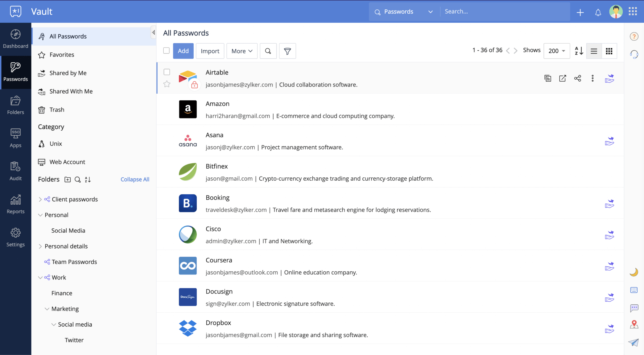This screenshot has width=644, height=355.
Task: Collapse the Social media subfolder
Action: click(54, 324)
